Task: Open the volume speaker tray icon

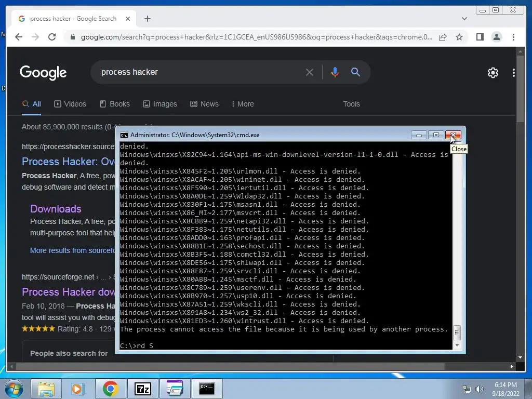Action: coord(480,389)
